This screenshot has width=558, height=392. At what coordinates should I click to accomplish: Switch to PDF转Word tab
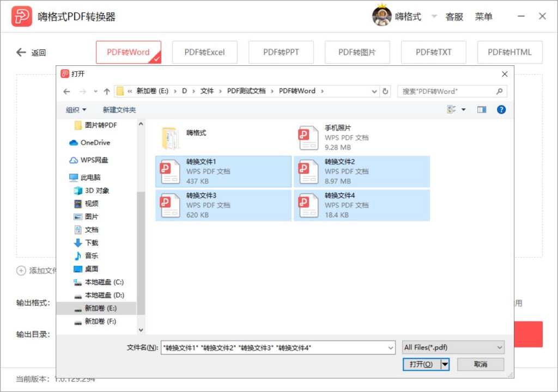pos(129,52)
